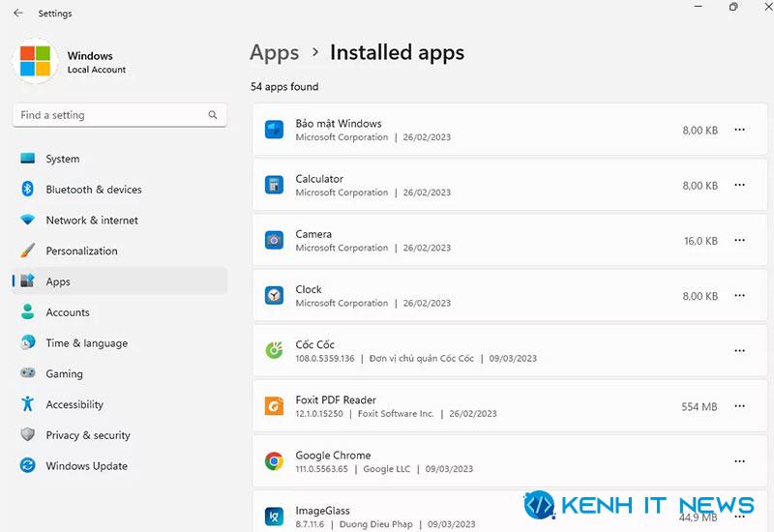Click the Windows account logo avatar
This screenshot has width=774, height=532.
35,61
